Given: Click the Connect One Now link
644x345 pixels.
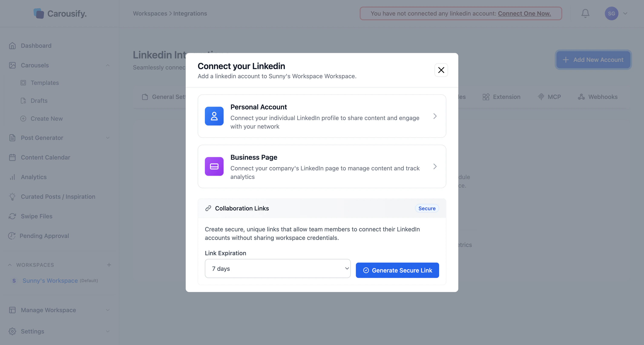Looking at the screenshot, I should (x=524, y=13).
